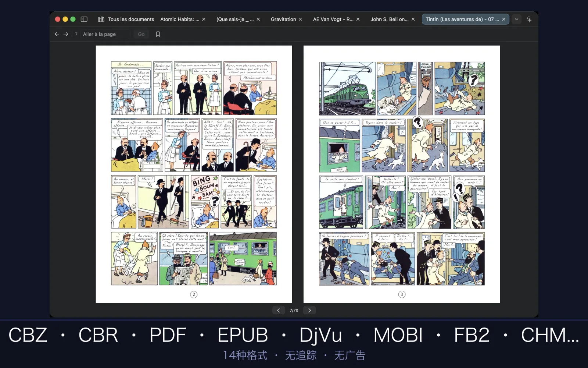Click the yellow minimize window button
Viewport: 588px width, 368px height.
coord(65,19)
